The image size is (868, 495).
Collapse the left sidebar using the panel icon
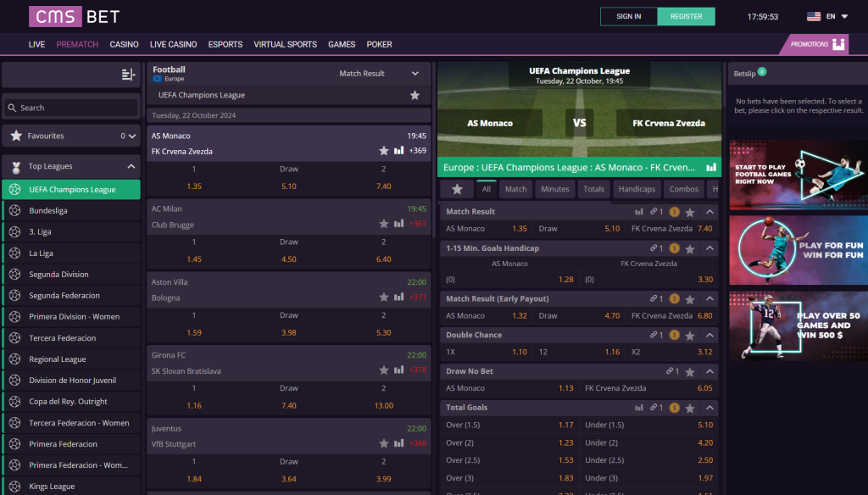(x=128, y=75)
